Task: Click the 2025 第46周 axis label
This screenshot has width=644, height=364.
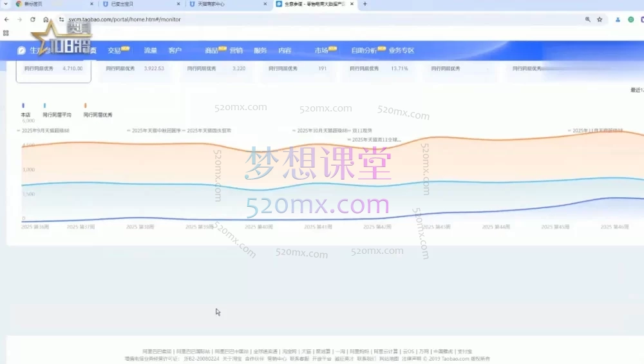Action: [x=614, y=227]
